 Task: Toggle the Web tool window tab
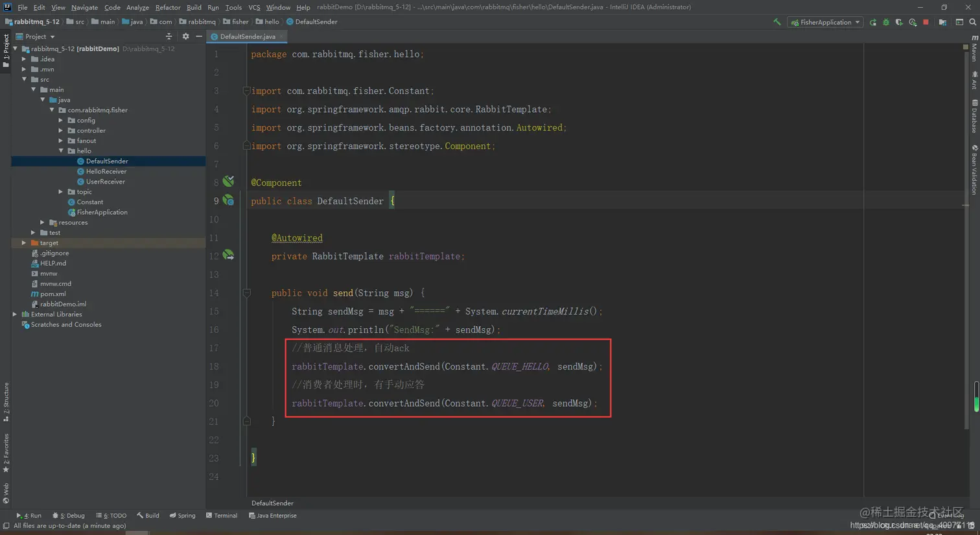coord(5,493)
